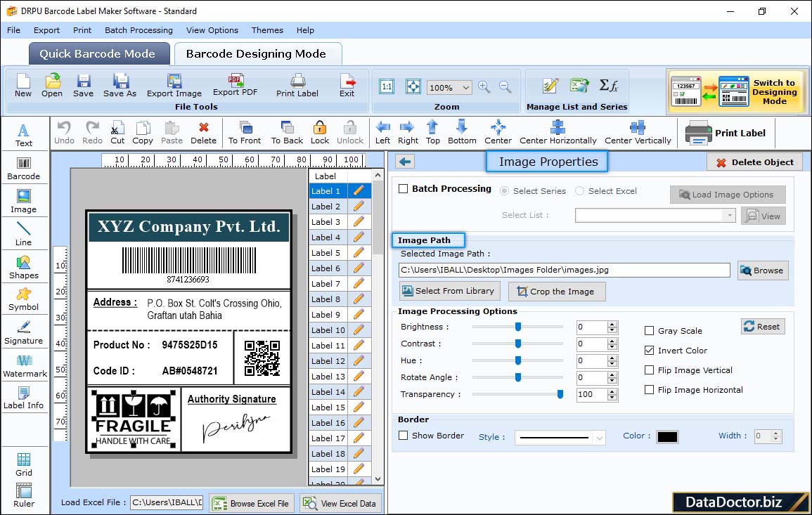Select the Select Series radio option
Viewport: 812px width, 515px height.
tap(504, 191)
